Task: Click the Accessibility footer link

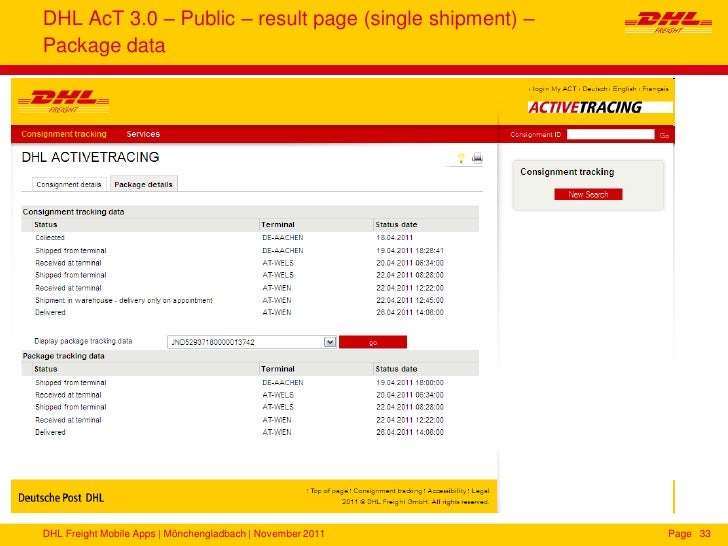Action: 447,491
